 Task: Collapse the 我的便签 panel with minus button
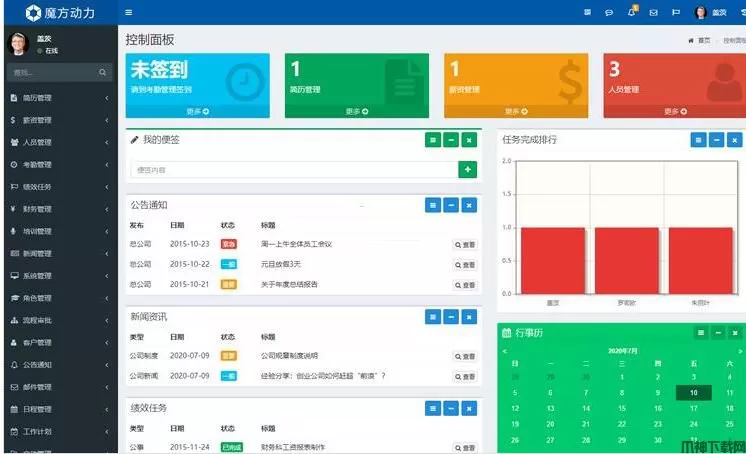click(x=450, y=140)
